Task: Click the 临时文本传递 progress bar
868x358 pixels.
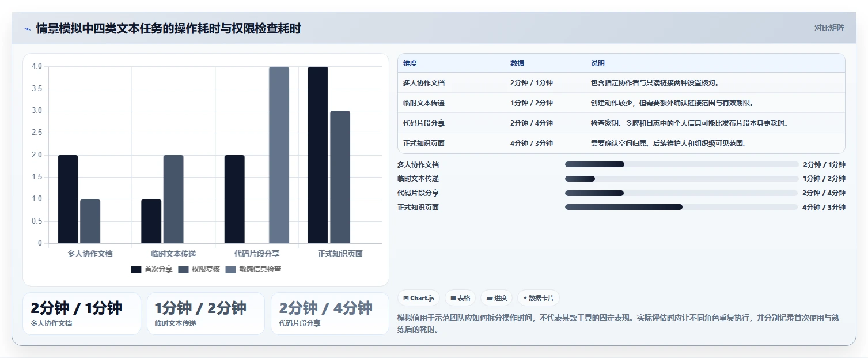Action: tap(682, 179)
